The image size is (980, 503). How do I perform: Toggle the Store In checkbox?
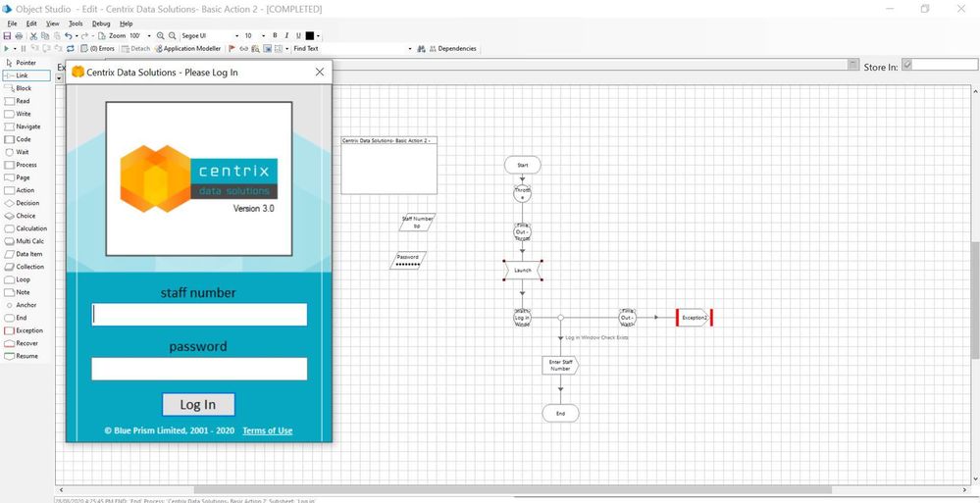(907, 66)
